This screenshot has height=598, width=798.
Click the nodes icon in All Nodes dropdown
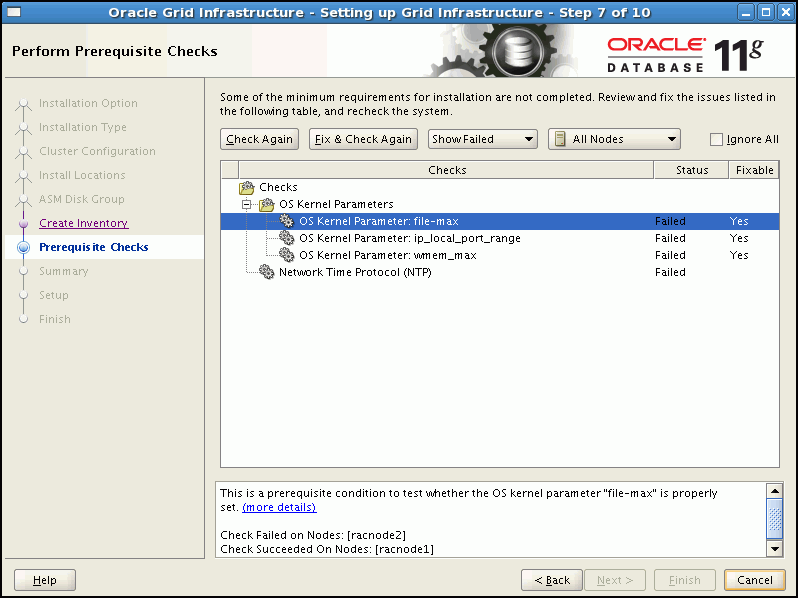[x=560, y=139]
